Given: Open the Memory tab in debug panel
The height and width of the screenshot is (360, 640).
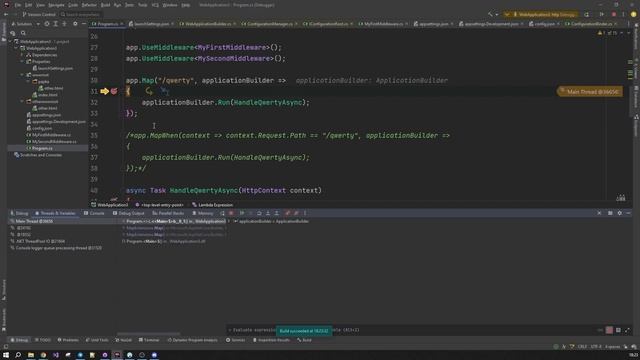Looking at the screenshot, I should pyautogui.click(x=203, y=213).
